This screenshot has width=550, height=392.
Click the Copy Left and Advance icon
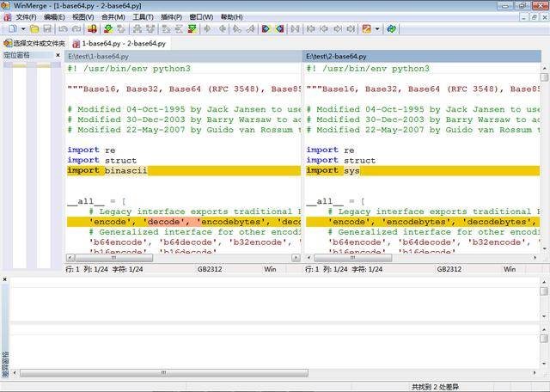pos(250,28)
